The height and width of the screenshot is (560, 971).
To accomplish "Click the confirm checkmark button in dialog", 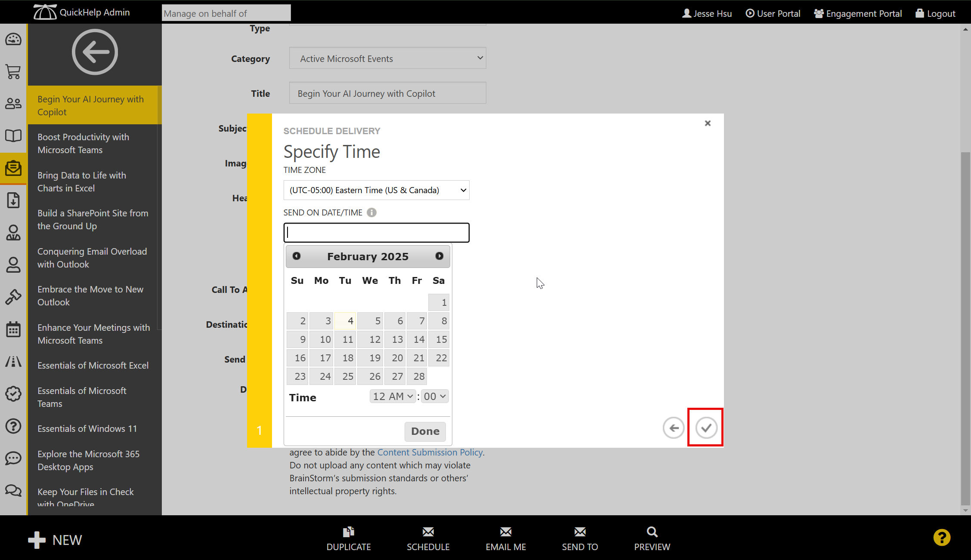I will [x=706, y=428].
